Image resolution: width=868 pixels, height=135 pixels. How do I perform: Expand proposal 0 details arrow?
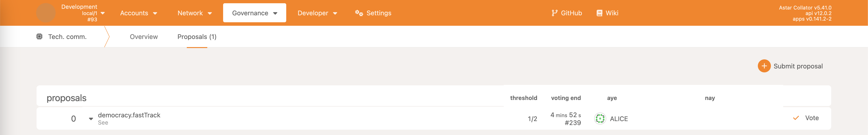click(x=91, y=119)
